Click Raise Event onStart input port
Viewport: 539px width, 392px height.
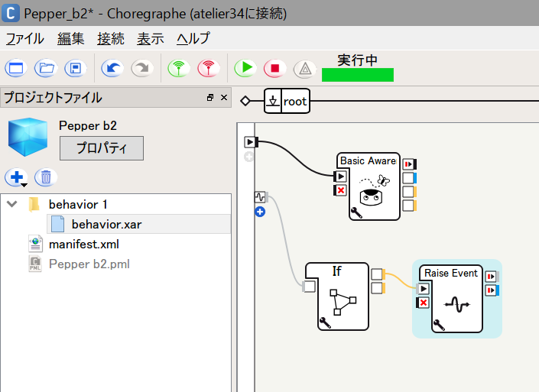423,289
